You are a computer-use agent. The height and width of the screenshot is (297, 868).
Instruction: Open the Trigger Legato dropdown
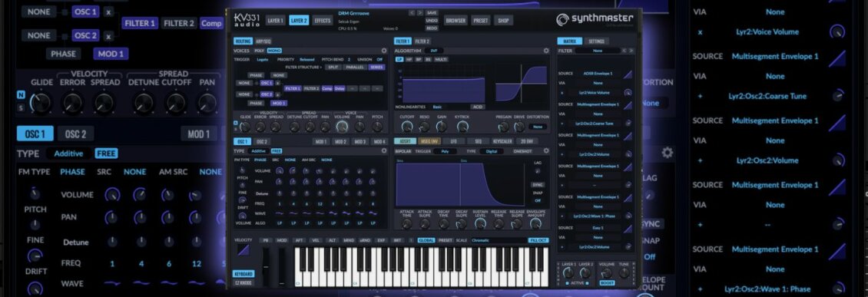coord(262,59)
